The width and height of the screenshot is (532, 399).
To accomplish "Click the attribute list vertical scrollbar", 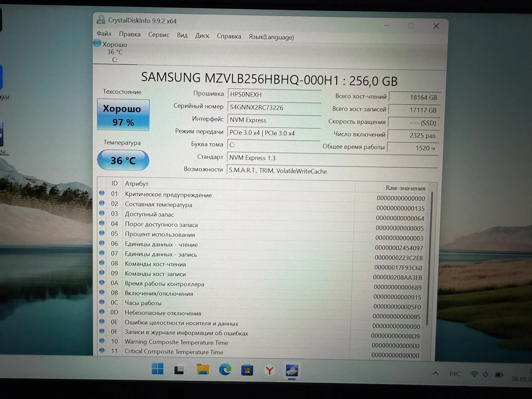I will click(x=430, y=258).
